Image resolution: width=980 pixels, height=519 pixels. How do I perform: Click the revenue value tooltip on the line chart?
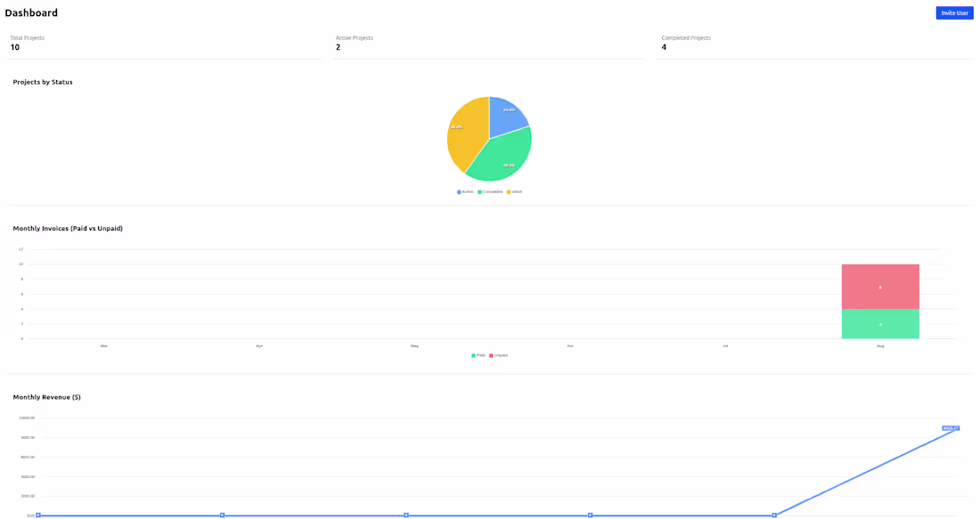[950, 428]
